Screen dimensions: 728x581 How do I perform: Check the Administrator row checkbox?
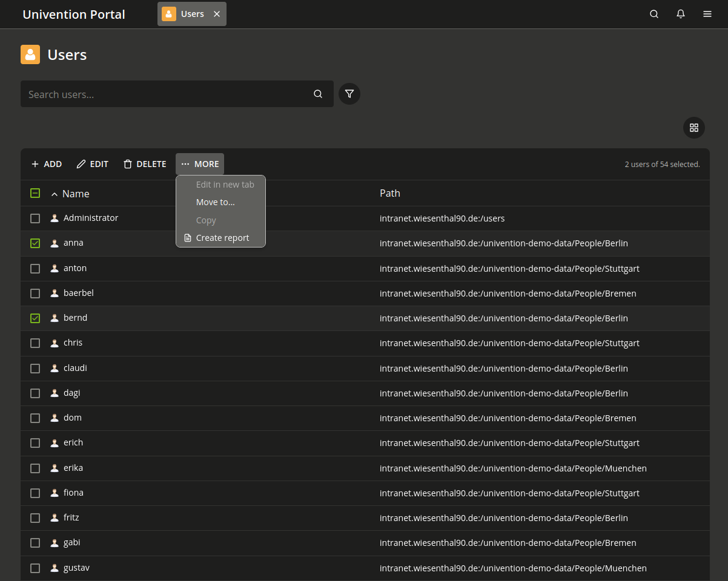(35, 218)
